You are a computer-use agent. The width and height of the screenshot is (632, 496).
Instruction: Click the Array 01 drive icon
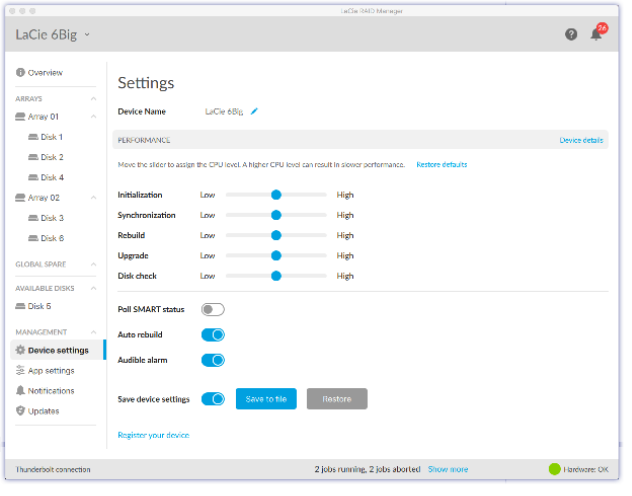point(20,118)
